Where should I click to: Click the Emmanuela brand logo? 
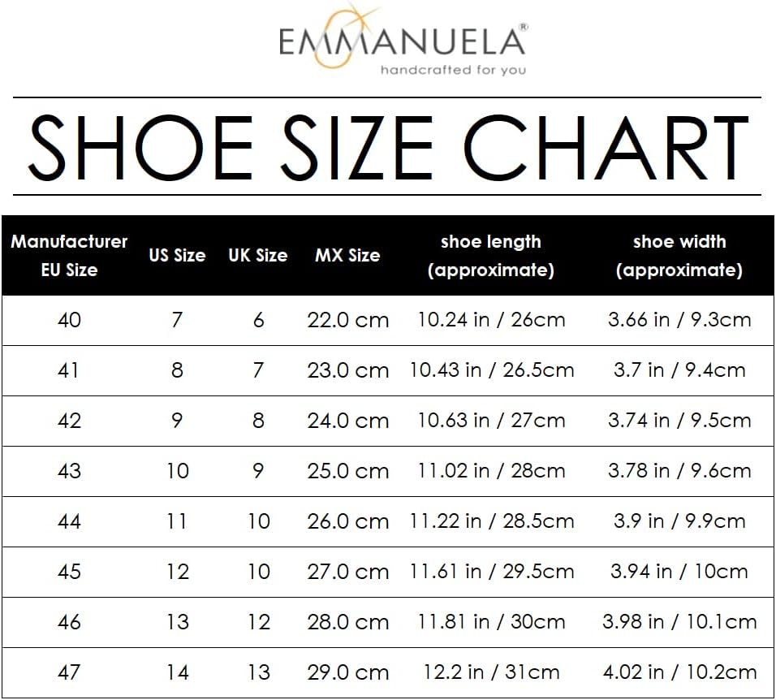[403, 40]
